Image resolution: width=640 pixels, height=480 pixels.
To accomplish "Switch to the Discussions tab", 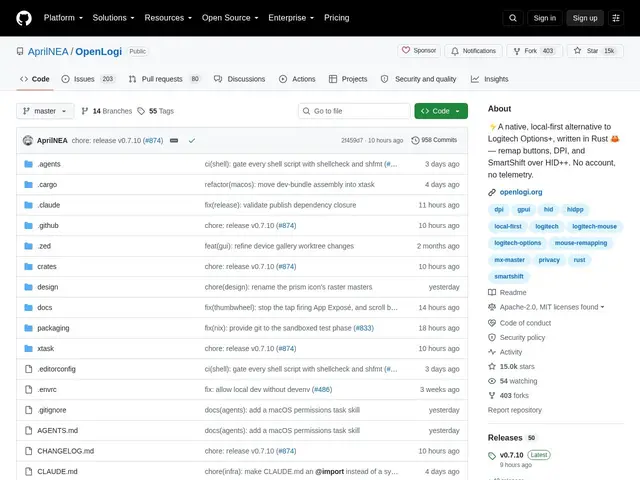I will 240,79.
